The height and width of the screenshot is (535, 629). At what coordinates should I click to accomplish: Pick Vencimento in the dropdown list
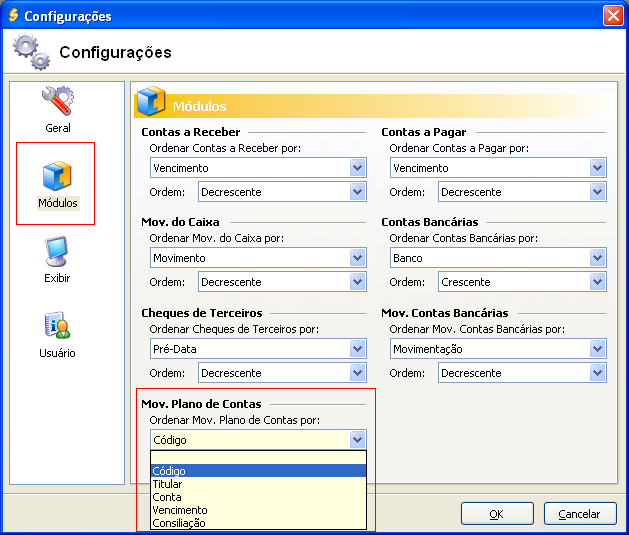click(258, 510)
